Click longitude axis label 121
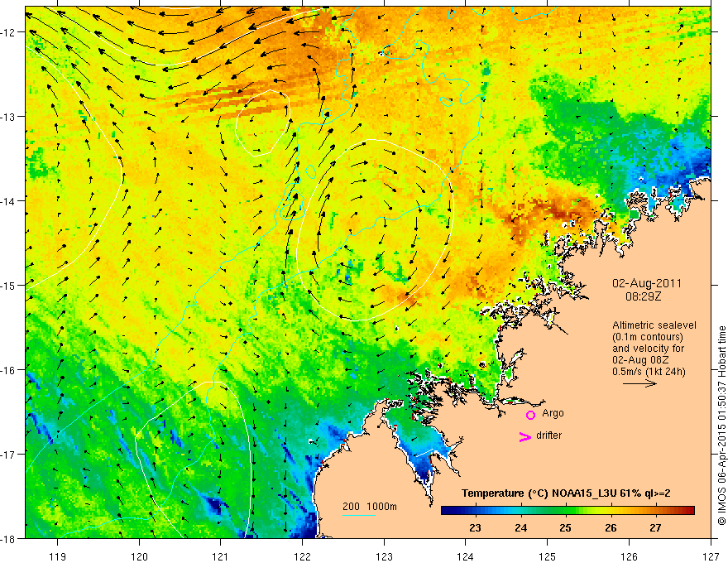Image resolution: width=728 pixels, height=563 pixels. tap(221, 556)
